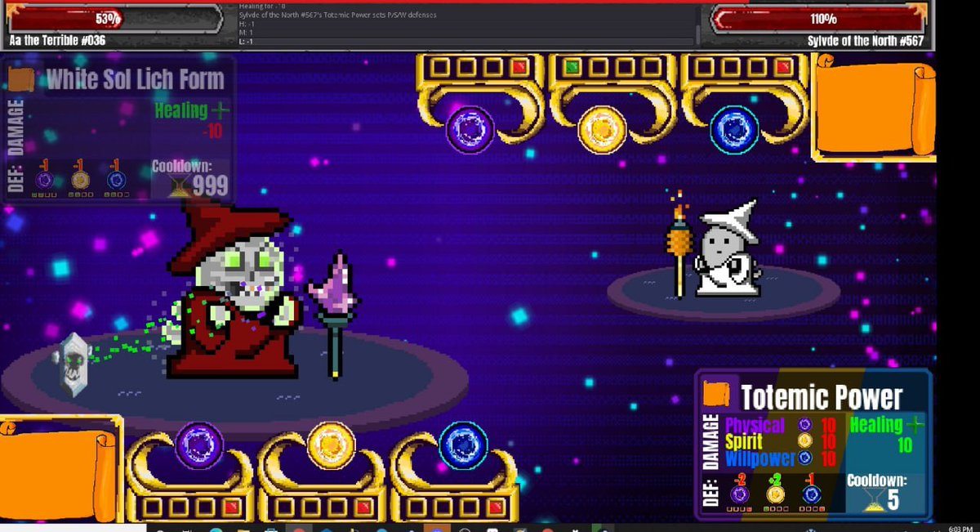Click the green slot above opponent's yellow orb
Image resolution: width=980 pixels, height=532 pixels.
[572, 67]
